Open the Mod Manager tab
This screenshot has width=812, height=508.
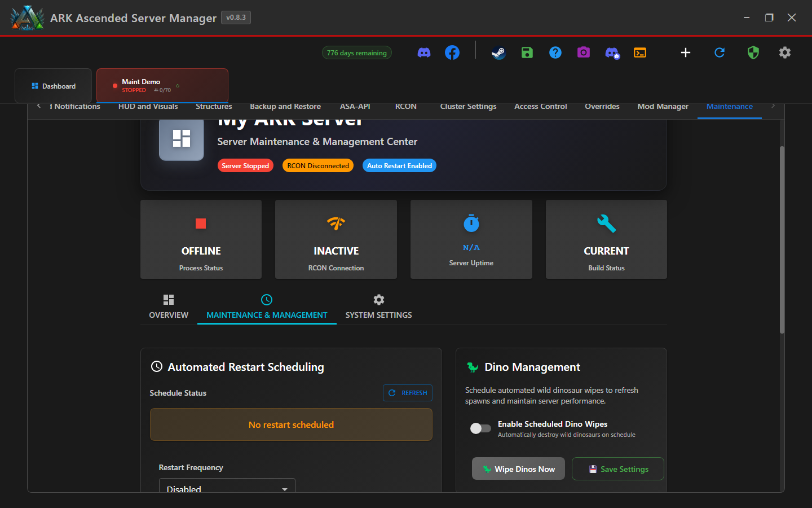coord(663,107)
